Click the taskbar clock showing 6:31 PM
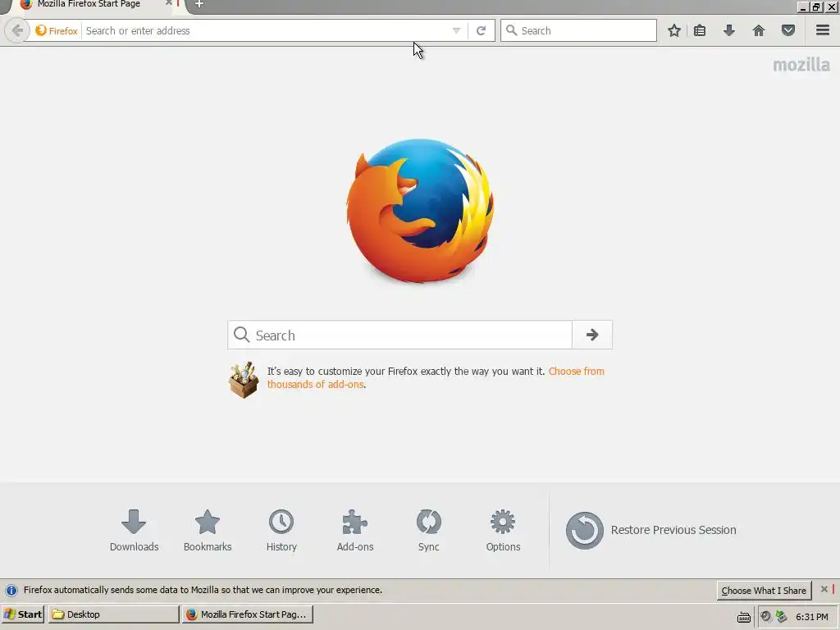Image resolution: width=840 pixels, height=630 pixels. [812, 617]
